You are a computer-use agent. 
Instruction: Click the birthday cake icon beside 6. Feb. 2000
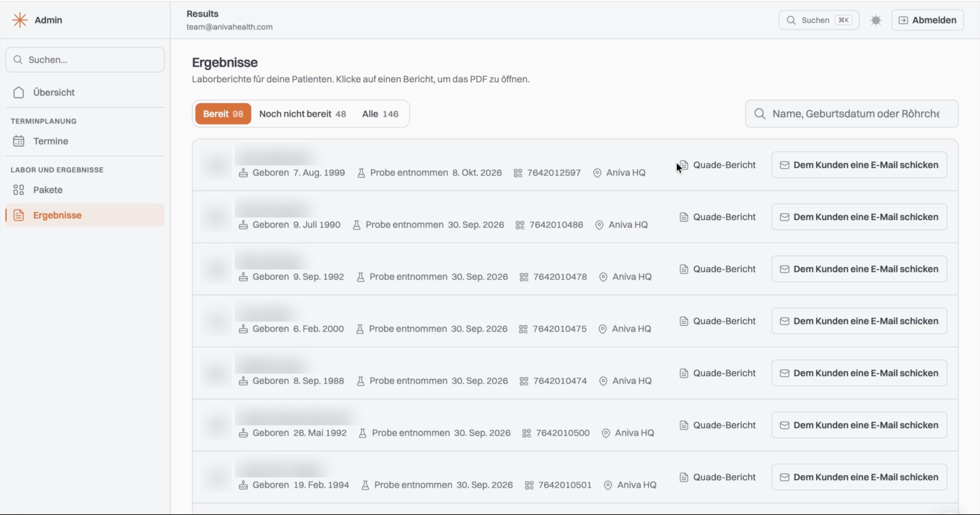[243, 329]
